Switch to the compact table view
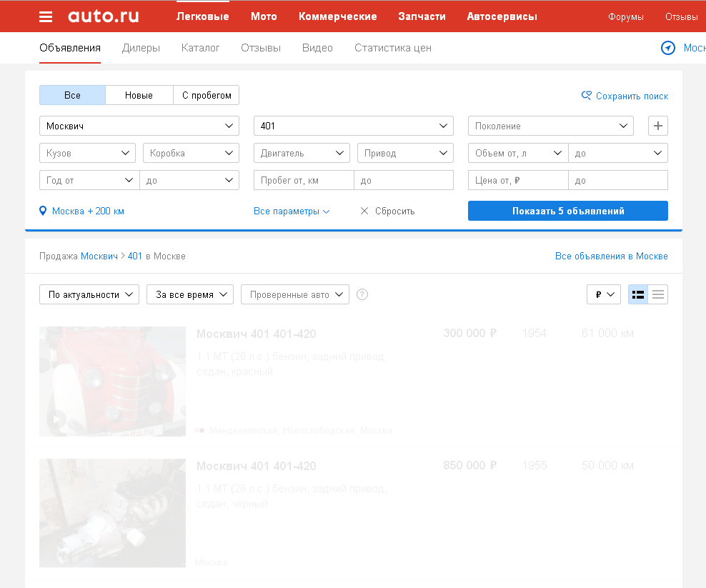The width and height of the screenshot is (706, 588). click(658, 294)
